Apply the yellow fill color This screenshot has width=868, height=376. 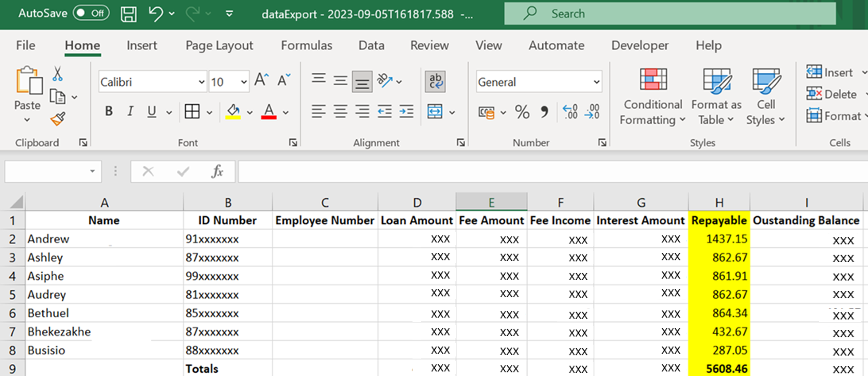233,111
